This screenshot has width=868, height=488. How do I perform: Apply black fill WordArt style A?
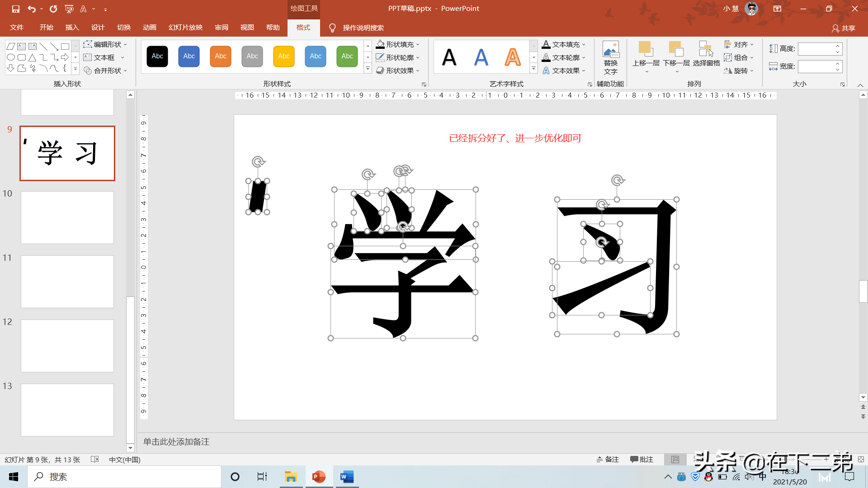449,57
